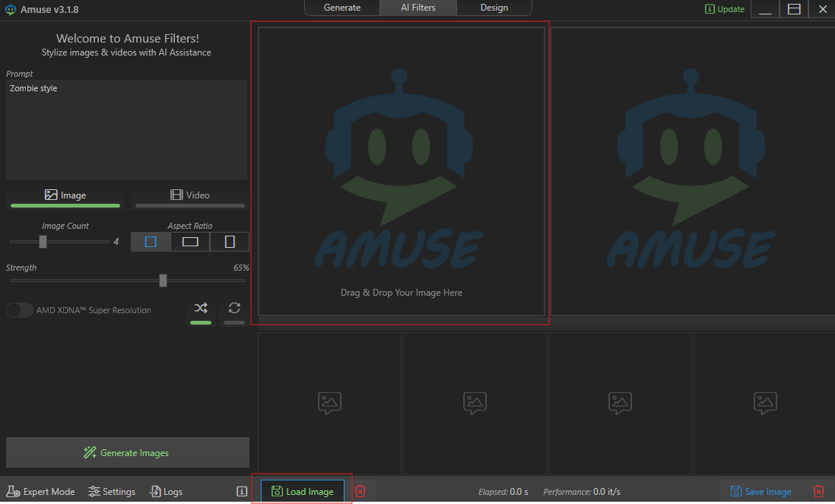
Task: Open the AI Filters tab
Action: 418,8
